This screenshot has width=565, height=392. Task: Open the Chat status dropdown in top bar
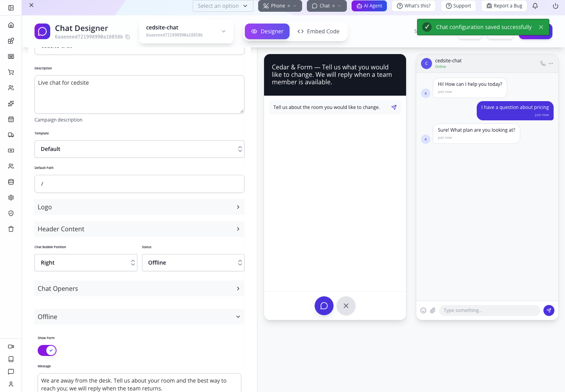click(327, 6)
